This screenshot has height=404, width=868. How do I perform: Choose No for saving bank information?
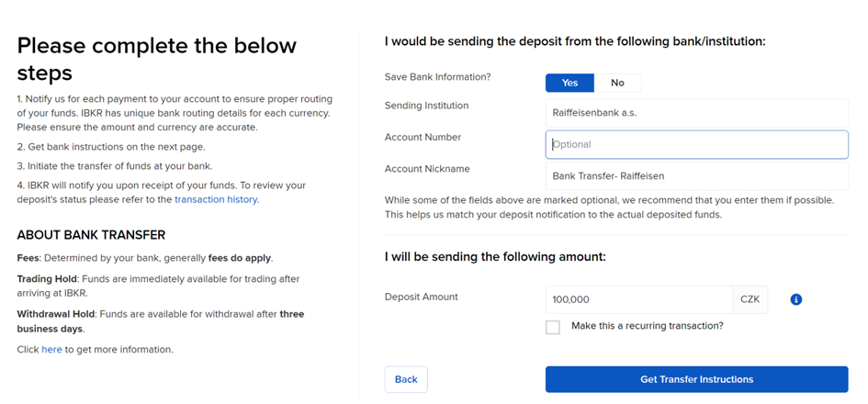pos(617,83)
